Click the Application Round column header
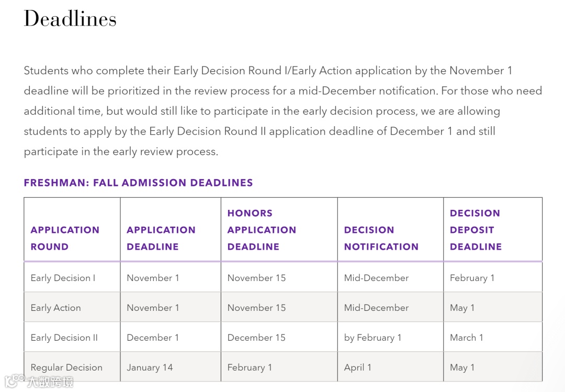The width and height of the screenshot is (565, 392). [x=65, y=238]
